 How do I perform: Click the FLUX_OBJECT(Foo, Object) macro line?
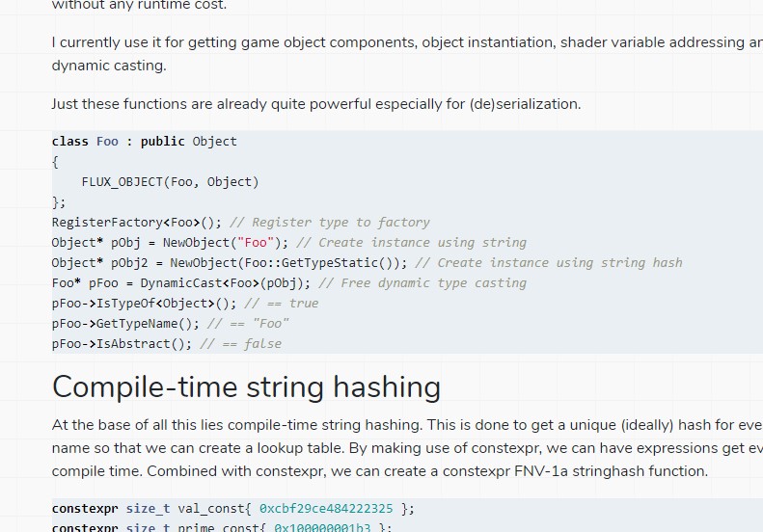pos(170,182)
